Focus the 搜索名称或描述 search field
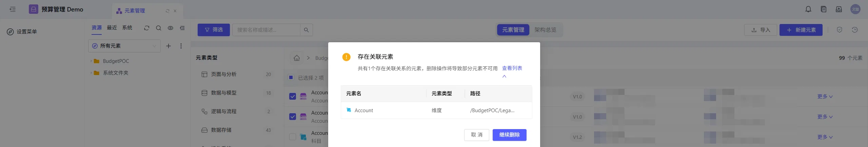Image resolution: width=868 pixels, height=147 pixels. 266,30
